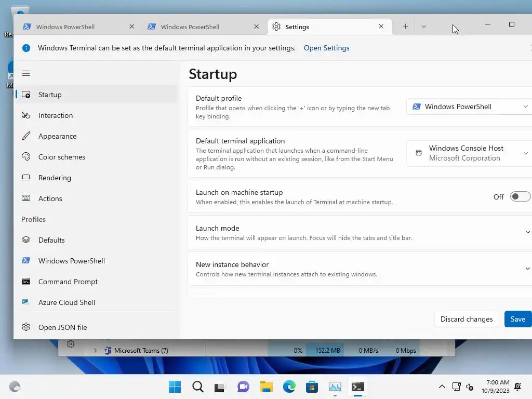Close the Settings tab
This screenshot has width=532, height=399.
(x=381, y=26)
